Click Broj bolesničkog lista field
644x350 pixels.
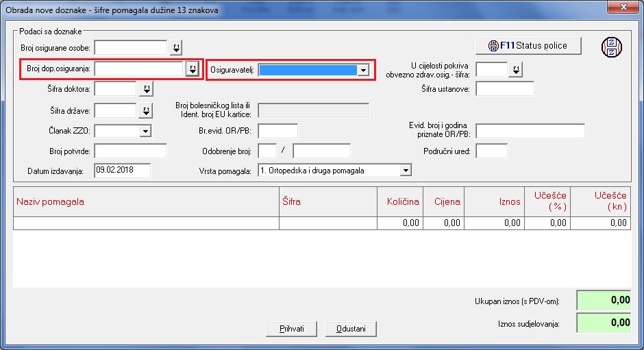pyautogui.click(x=313, y=110)
